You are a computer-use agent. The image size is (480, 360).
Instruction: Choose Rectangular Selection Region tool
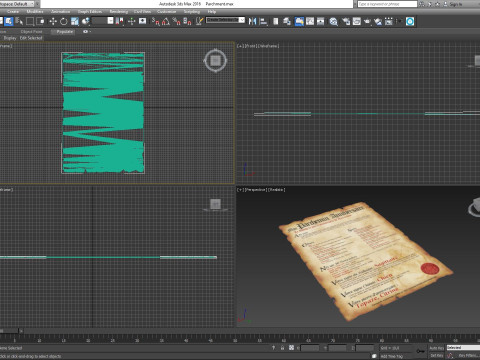30,21
